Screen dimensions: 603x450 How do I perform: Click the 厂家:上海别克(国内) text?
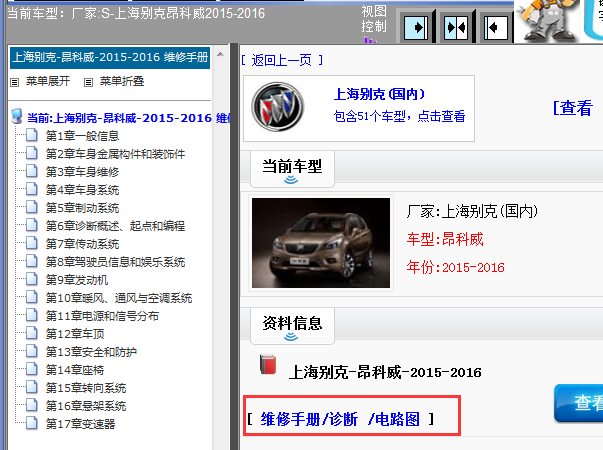(472, 211)
